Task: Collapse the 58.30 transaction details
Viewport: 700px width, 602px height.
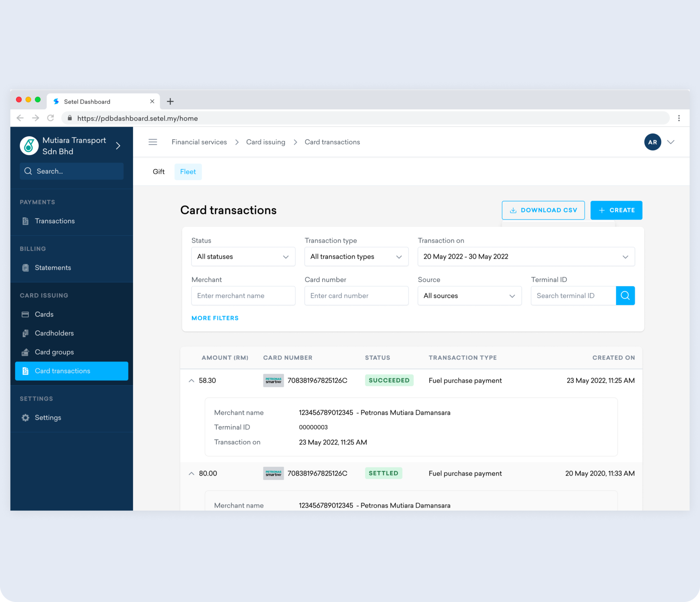Action: pyautogui.click(x=191, y=380)
